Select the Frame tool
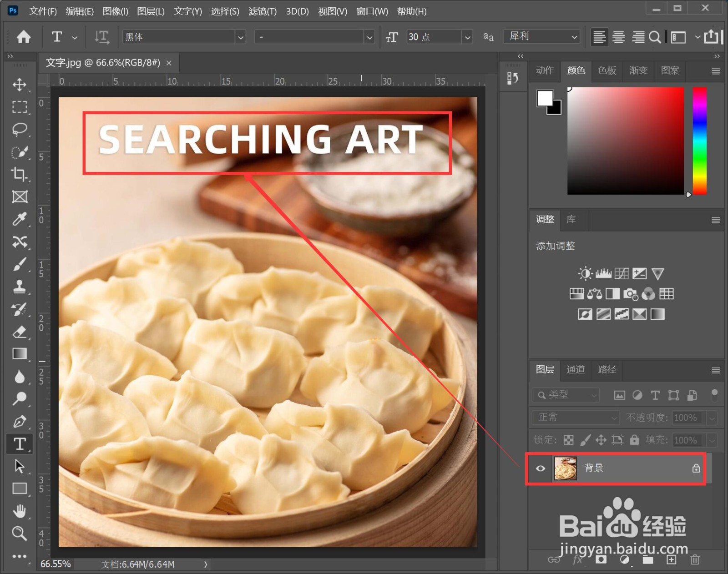728x574 pixels. tap(19, 197)
